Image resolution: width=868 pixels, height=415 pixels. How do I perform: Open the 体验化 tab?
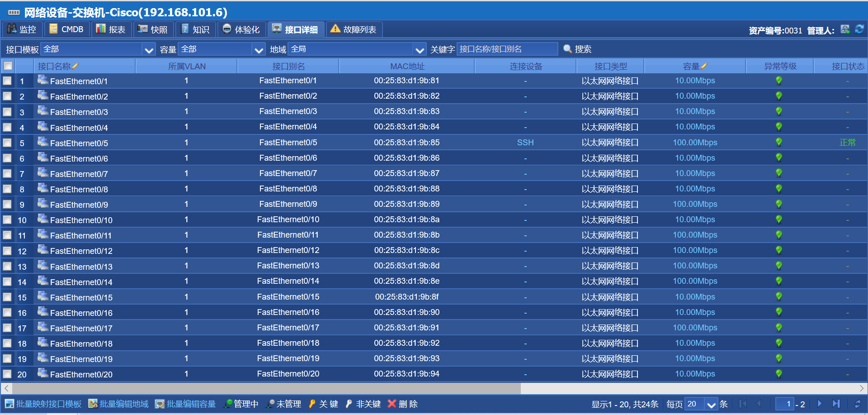(x=241, y=29)
